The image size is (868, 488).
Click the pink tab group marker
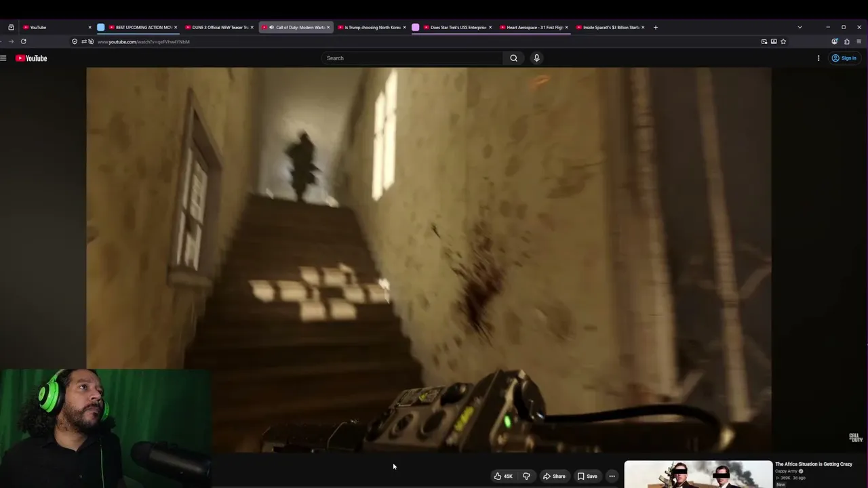coord(416,27)
